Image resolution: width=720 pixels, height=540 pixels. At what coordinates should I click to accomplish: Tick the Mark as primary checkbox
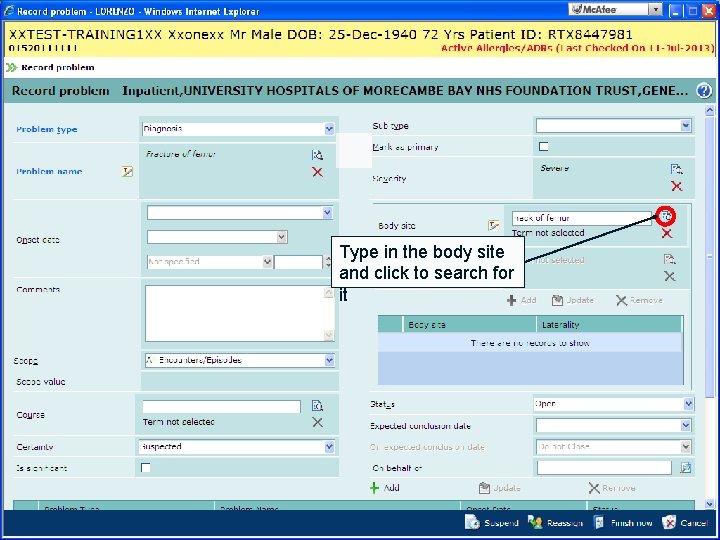click(544, 146)
